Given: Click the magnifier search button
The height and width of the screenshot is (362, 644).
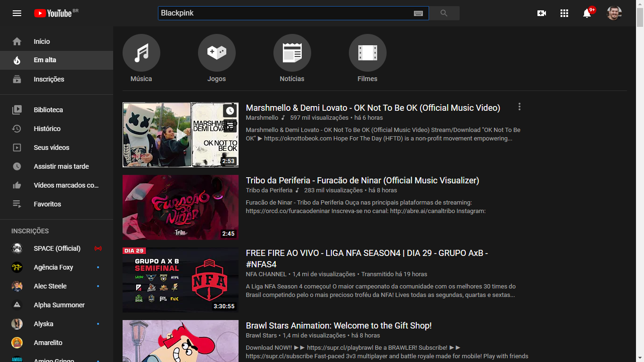Looking at the screenshot, I should 444,13.
